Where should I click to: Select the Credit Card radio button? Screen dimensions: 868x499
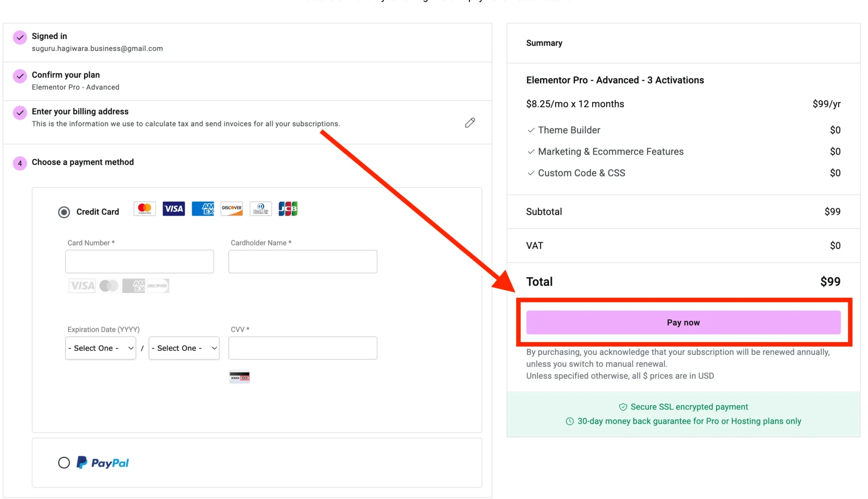pyautogui.click(x=64, y=212)
